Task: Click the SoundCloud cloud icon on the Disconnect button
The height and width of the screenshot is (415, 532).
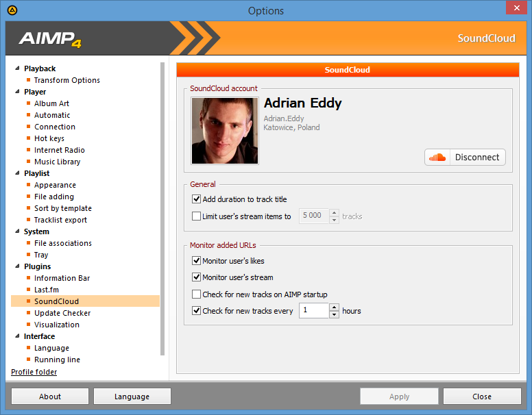Action: 437,158
